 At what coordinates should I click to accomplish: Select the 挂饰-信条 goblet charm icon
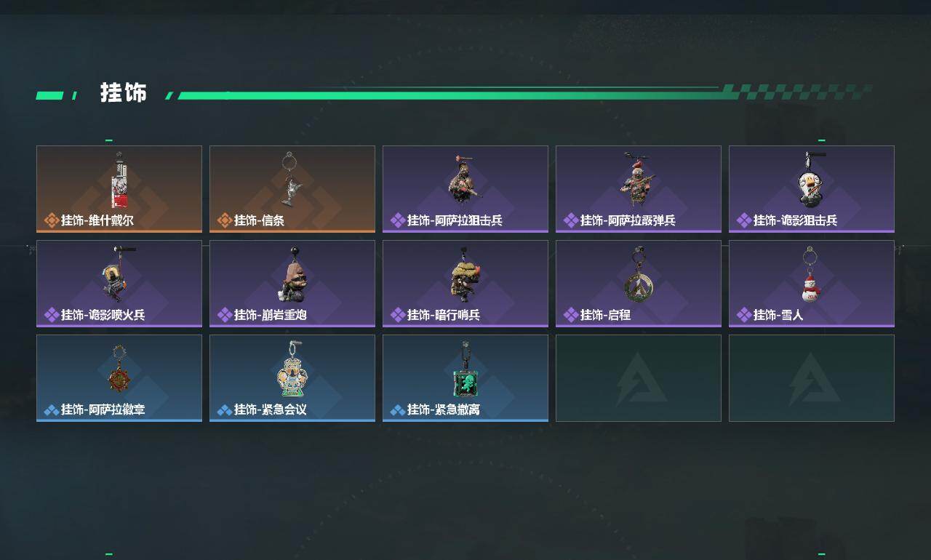click(x=291, y=179)
